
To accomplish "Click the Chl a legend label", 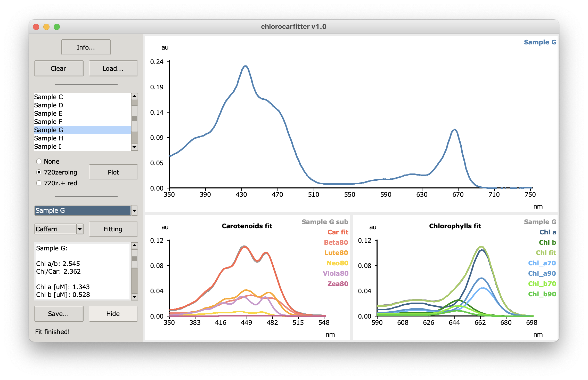I will 548,232.
